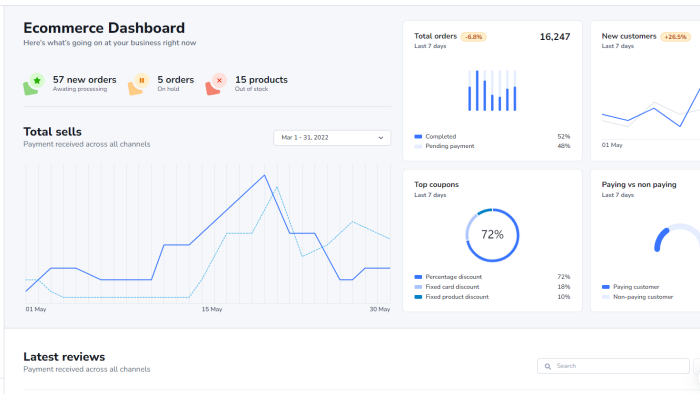
Task: Click the Out of stock subtitle
Action: click(x=251, y=89)
